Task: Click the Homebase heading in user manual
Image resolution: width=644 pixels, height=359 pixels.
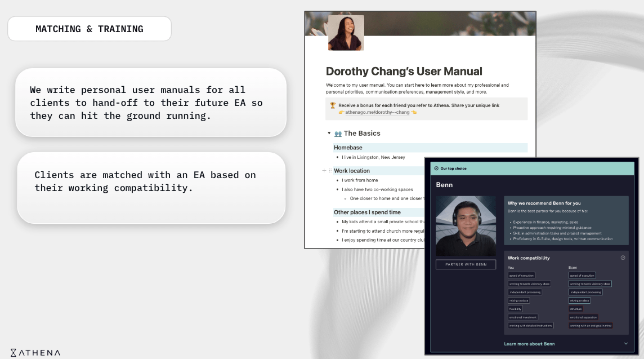Action: tap(348, 148)
